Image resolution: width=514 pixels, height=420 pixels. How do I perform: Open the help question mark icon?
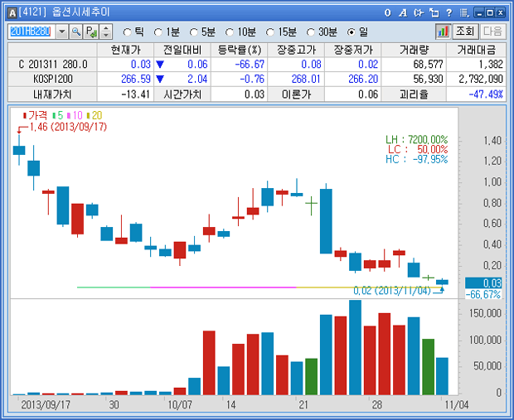449,12
